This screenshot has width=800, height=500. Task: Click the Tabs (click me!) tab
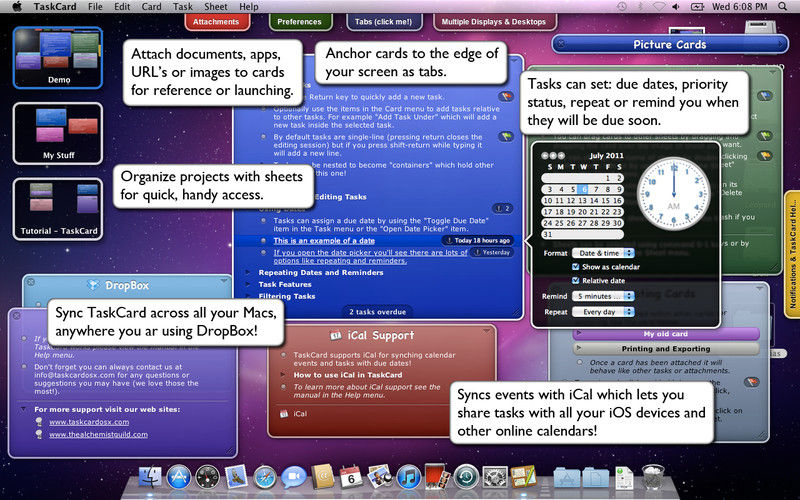pyautogui.click(x=383, y=22)
